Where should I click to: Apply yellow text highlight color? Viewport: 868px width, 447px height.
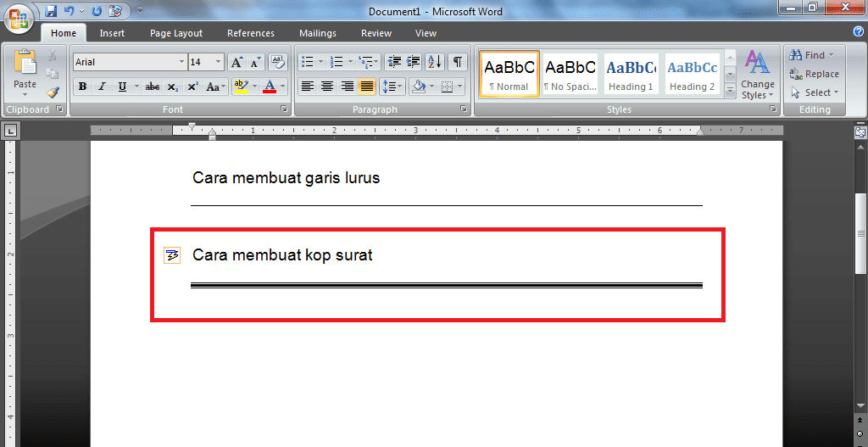(x=242, y=87)
